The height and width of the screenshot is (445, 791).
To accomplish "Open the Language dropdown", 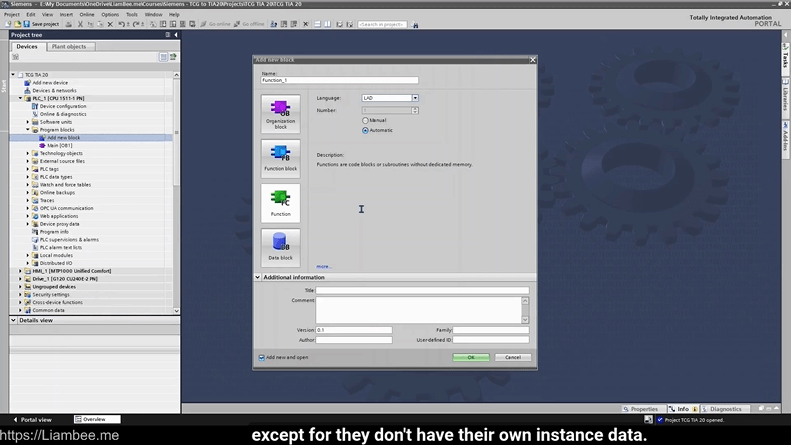I will (415, 98).
